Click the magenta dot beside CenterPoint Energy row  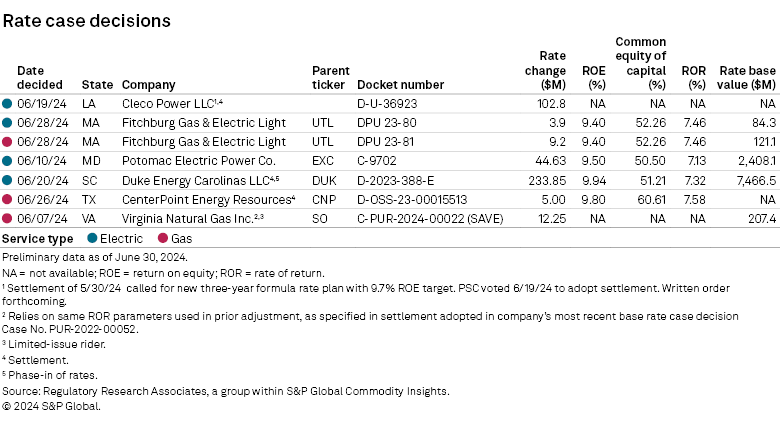point(8,198)
